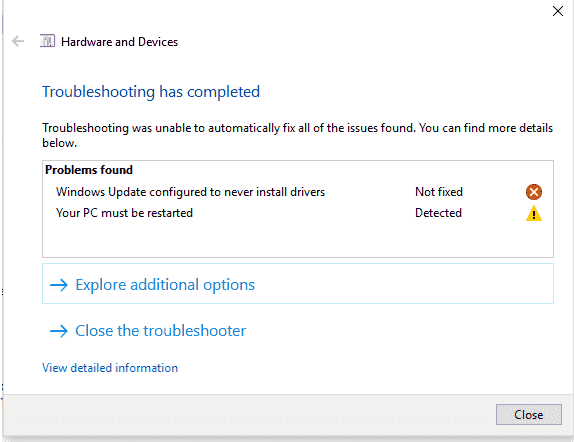Image resolution: width=574 pixels, height=442 pixels.
Task: Click the Problems found header
Action: point(89,170)
